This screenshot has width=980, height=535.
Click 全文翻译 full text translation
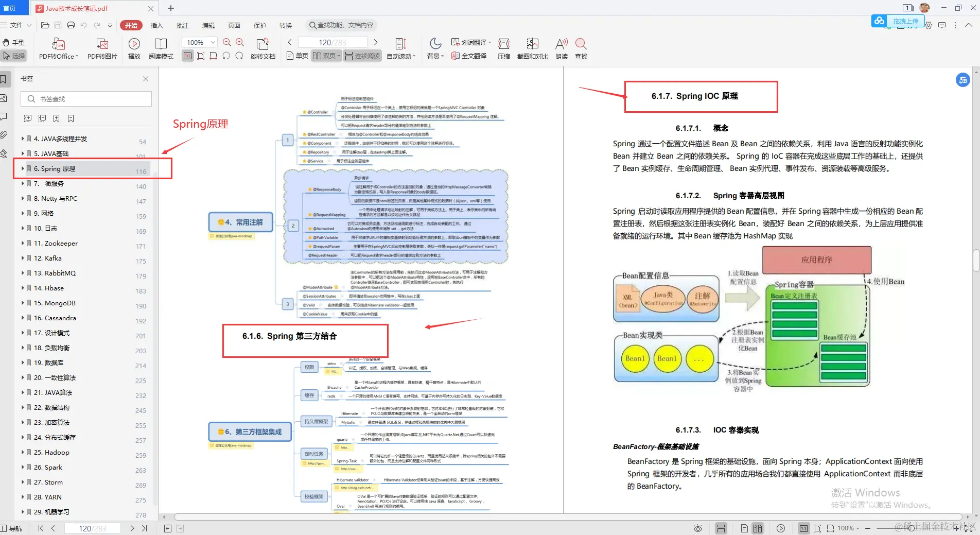coord(469,56)
